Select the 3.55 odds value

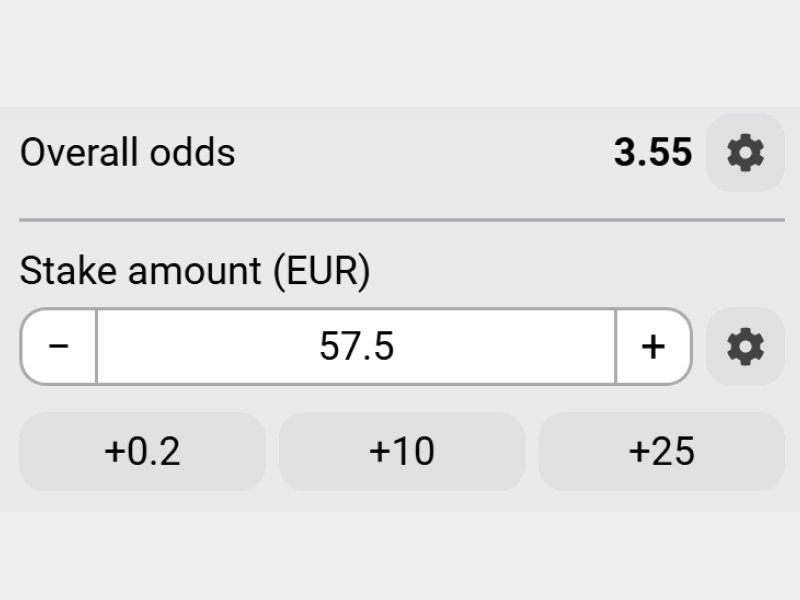click(653, 153)
